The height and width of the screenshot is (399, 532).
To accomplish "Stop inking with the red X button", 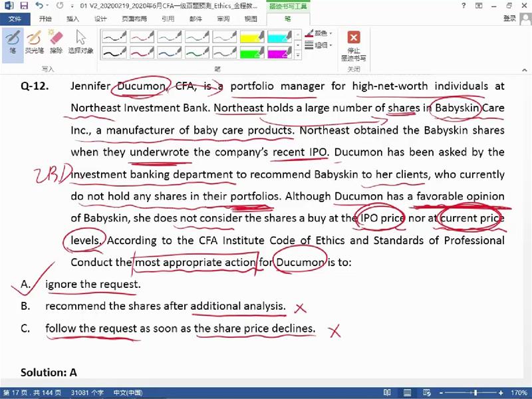I will pyautogui.click(x=354, y=46).
